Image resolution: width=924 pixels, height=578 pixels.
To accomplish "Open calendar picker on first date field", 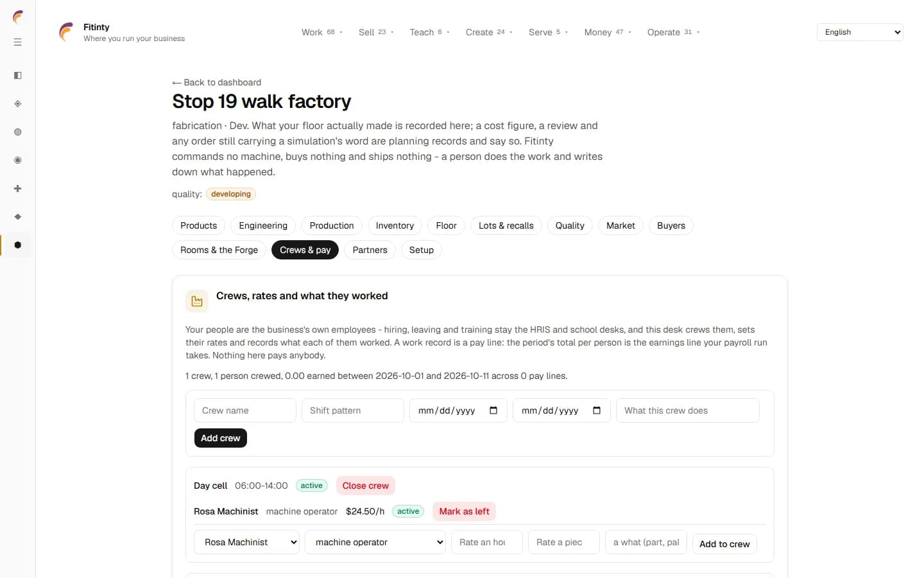I will point(493,410).
